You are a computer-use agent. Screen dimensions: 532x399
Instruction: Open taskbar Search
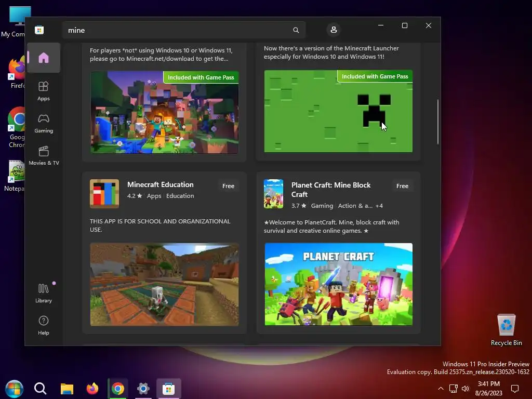tap(40, 389)
